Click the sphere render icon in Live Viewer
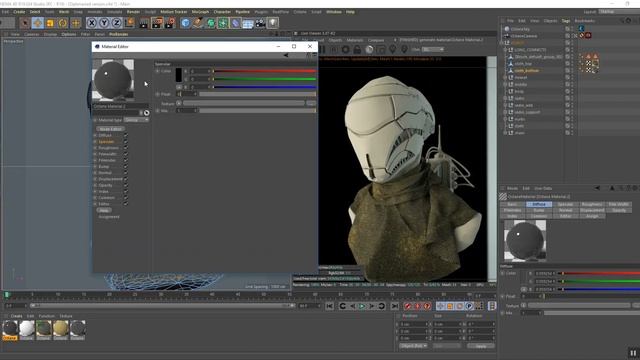Screen dimensions: 640x360 tap(369, 49)
